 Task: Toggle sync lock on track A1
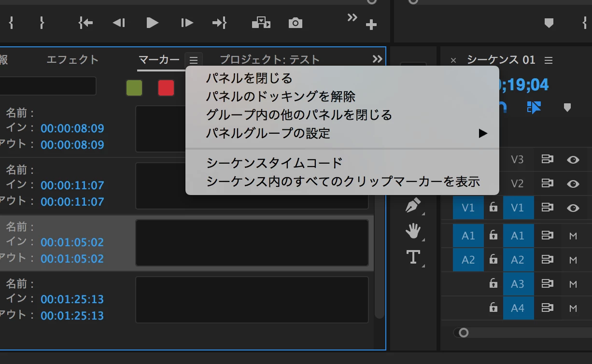[547, 236]
